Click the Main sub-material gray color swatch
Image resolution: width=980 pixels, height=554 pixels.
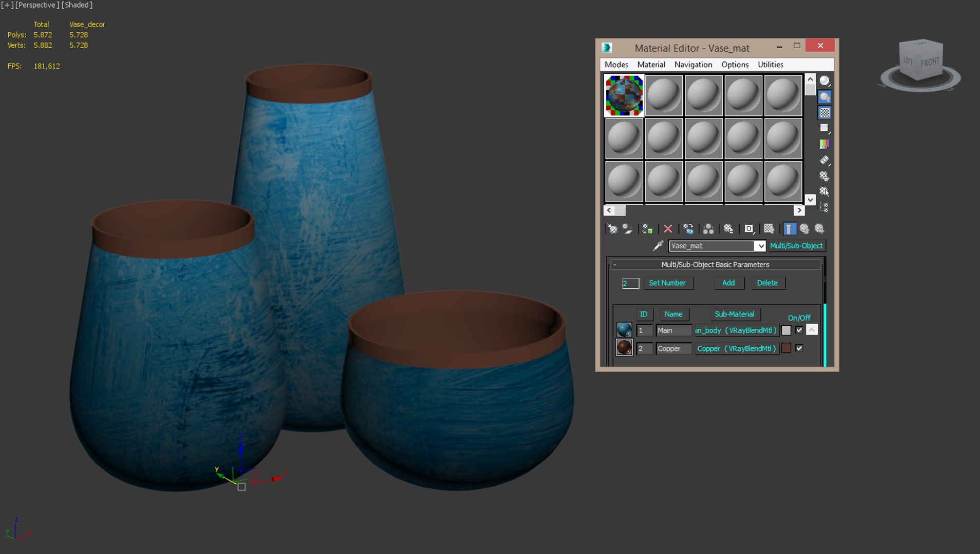click(x=786, y=331)
